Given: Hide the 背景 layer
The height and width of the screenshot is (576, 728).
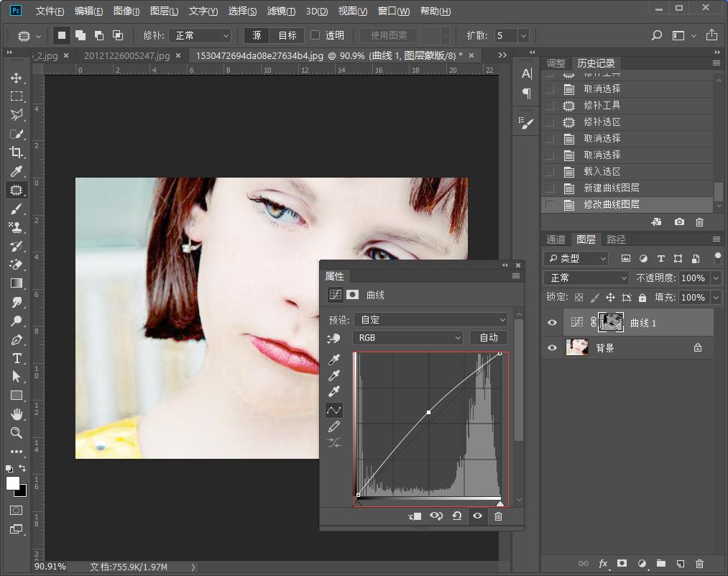Looking at the screenshot, I should pos(552,348).
